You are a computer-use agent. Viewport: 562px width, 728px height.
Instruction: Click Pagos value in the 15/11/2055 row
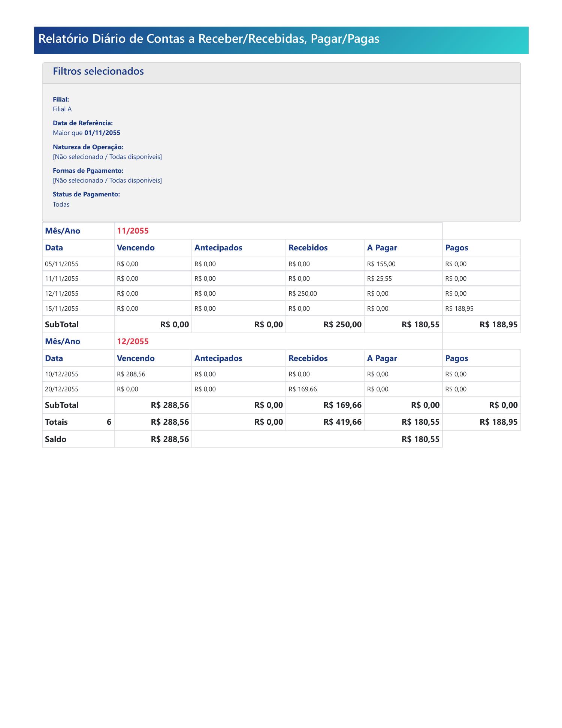tap(459, 309)
